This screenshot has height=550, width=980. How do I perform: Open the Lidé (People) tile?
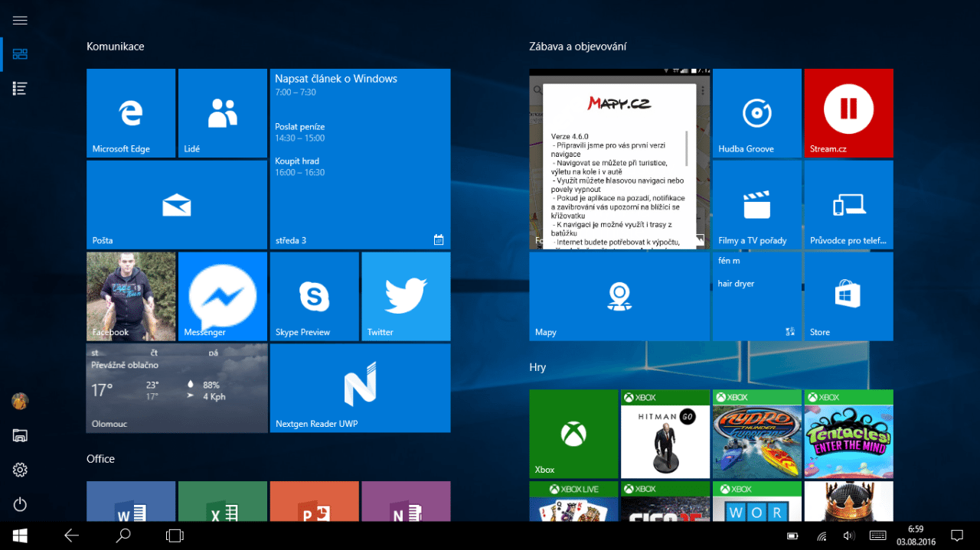coord(223,113)
